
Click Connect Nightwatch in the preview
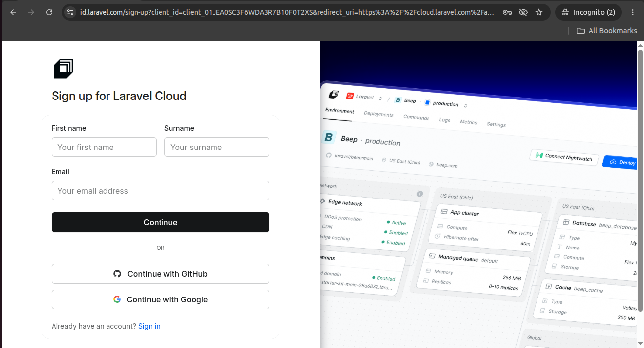coord(564,157)
